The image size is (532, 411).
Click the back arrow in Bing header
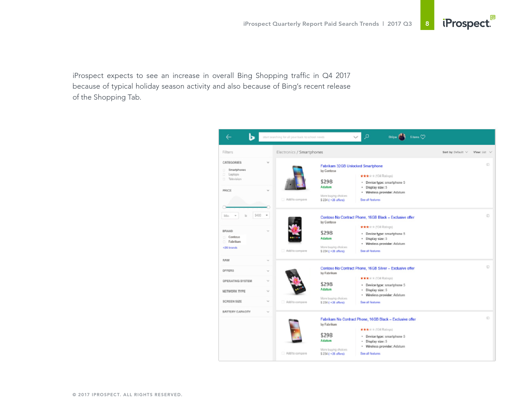tap(229, 137)
